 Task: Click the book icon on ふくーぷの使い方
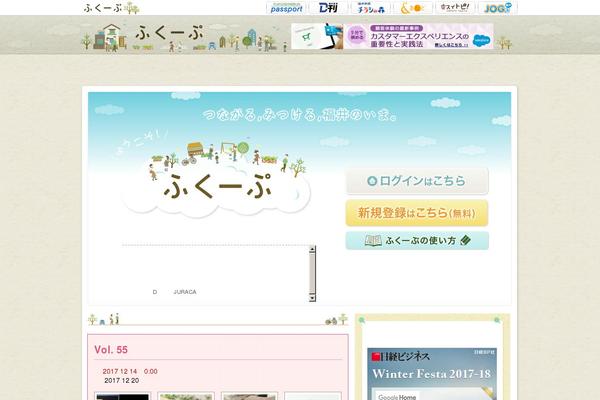373,240
